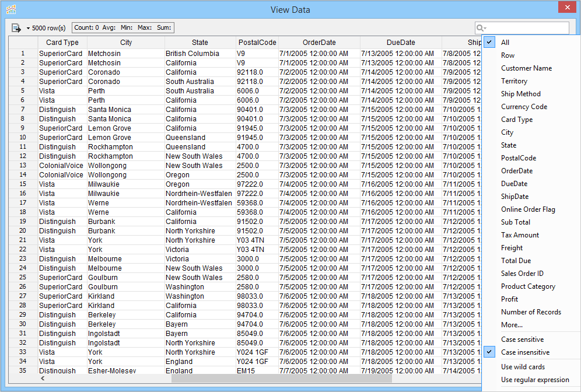Choose PostalCode in search menu

tap(531, 158)
